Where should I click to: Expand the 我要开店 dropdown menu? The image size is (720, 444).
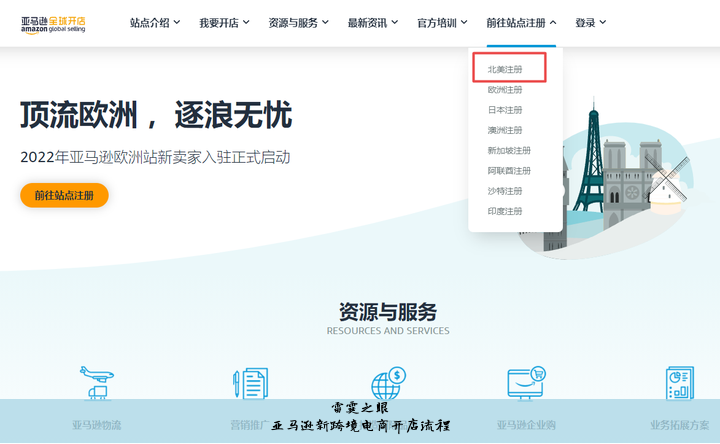tap(224, 22)
